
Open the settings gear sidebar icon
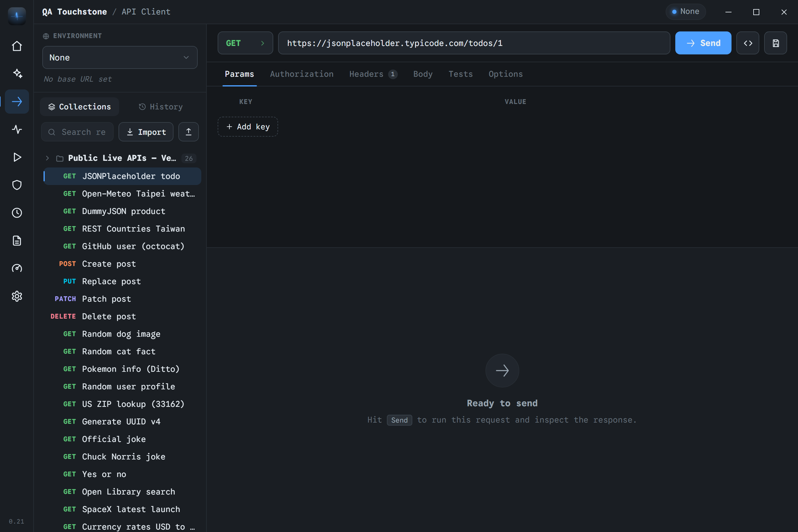tap(17, 296)
